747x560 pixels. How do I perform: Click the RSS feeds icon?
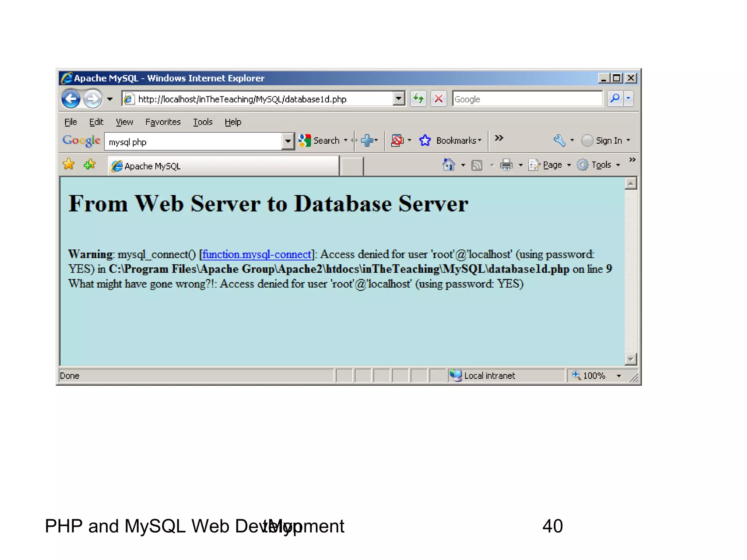coord(477,166)
